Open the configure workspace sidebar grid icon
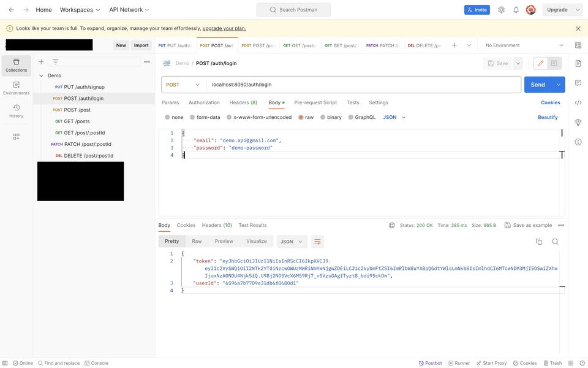 click(x=16, y=137)
